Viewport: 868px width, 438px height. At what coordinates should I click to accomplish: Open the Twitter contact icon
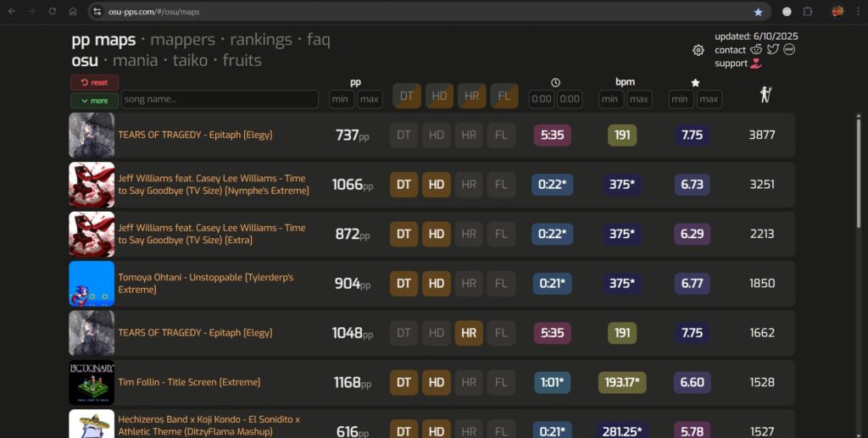[773, 49]
